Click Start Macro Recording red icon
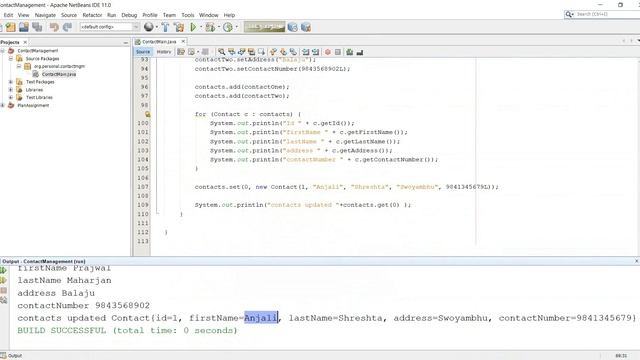The width and height of the screenshot is (640, 360). [327, 52]
